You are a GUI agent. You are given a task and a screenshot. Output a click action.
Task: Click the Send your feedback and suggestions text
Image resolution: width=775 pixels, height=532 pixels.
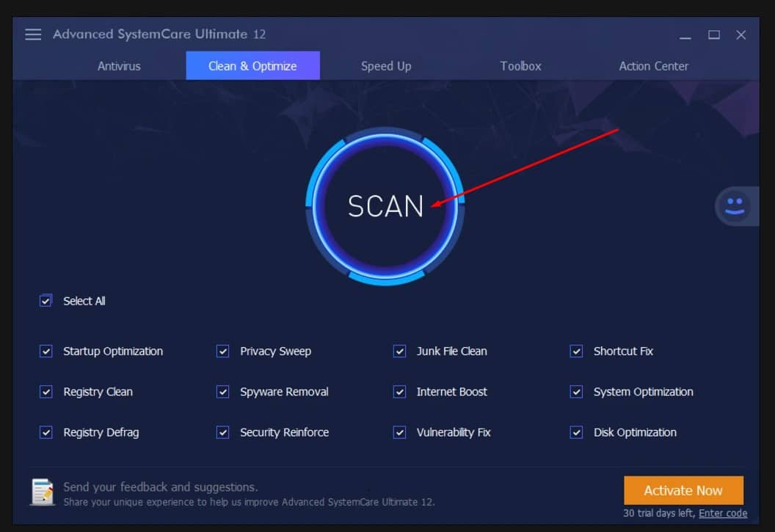[x=160, y=487]
